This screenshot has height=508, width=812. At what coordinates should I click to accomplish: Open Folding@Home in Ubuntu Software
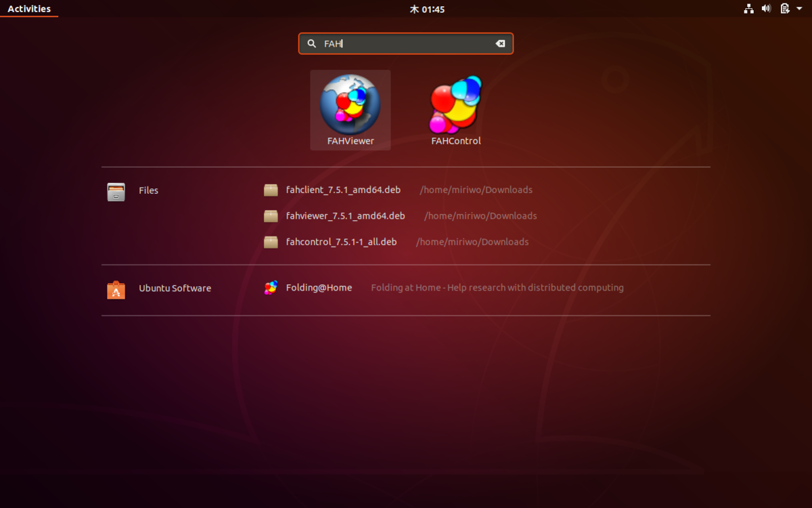pos(319,287)
